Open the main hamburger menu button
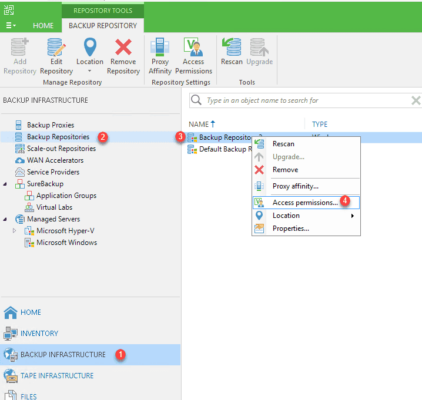The image size is (422, 400). tap(11, 25)
